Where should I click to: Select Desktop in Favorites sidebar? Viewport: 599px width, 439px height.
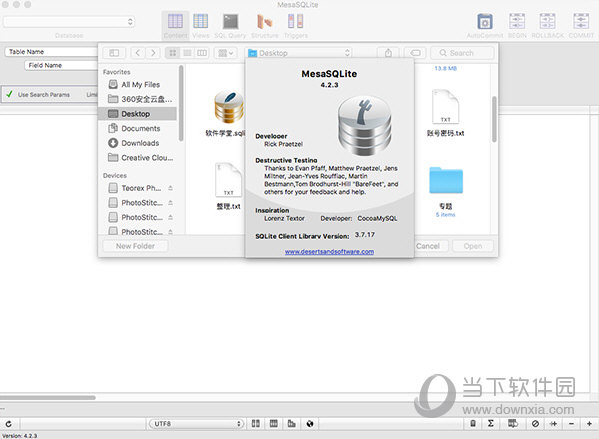(x=138, y=113)
